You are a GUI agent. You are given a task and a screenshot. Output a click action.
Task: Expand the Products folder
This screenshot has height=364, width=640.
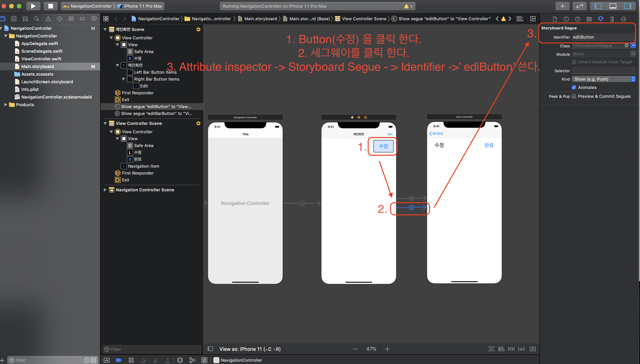6,104
